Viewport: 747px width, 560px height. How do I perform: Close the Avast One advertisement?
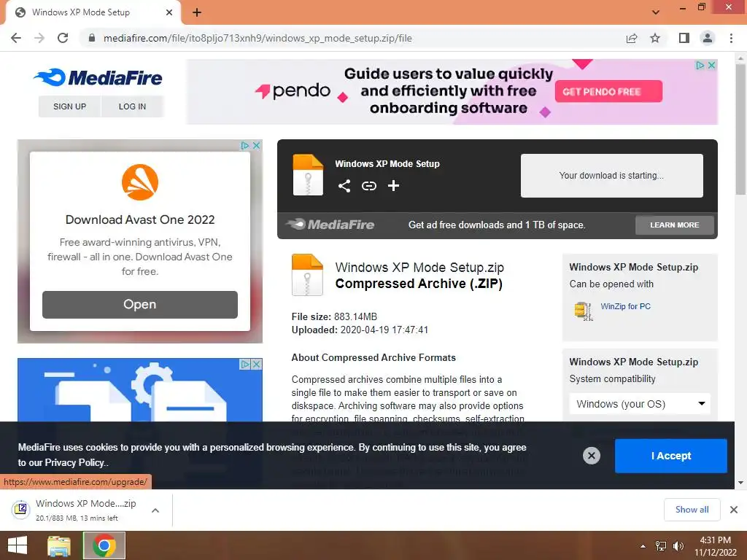click(256, 145)
